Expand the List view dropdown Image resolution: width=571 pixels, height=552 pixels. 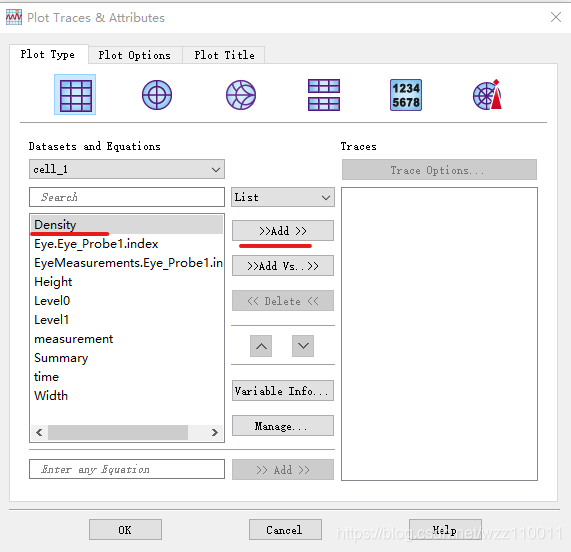tap(283, 197)
